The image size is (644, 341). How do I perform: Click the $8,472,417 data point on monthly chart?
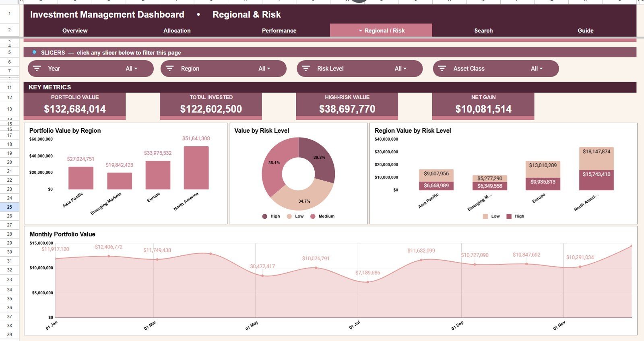pos(262,276)
